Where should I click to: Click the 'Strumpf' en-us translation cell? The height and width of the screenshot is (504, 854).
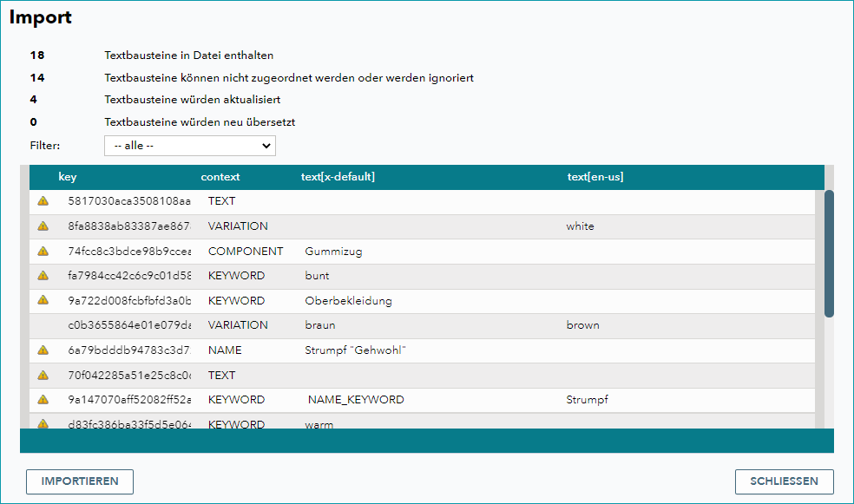(587, 400)
